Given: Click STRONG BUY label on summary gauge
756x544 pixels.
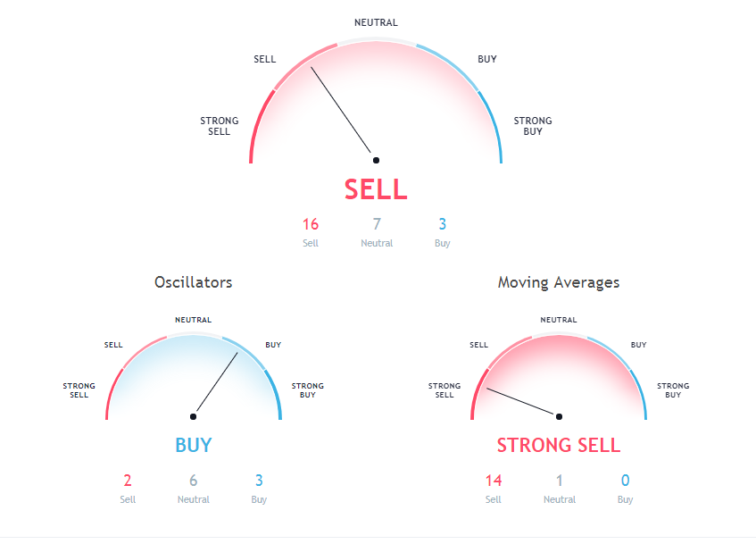Looking at the screenshot, I should pyautogui.click(x=533, y=126).
